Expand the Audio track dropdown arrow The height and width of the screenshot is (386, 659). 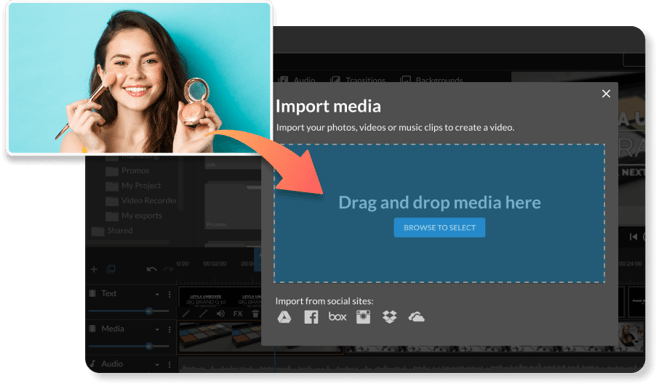pyautogui.click(x=157, y=365)
